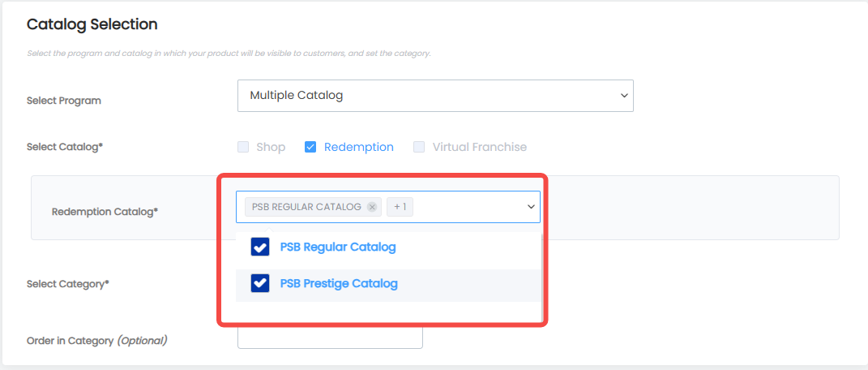868x370 pixels.
Task: Collapse the Redemption Catalog dropdown arrow
Action: click(x=531, y=207)
